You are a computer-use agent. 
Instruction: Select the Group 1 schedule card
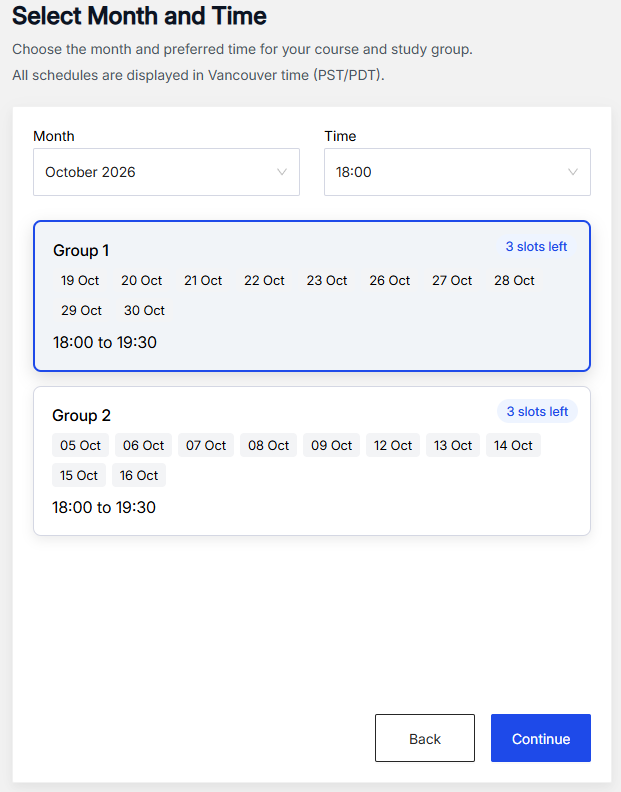(312, 296)
